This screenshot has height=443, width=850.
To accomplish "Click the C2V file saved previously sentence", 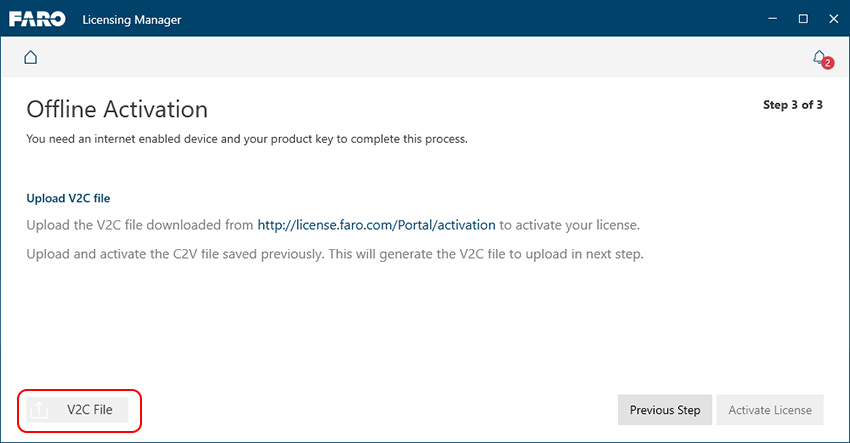I will tap(334, 254).
